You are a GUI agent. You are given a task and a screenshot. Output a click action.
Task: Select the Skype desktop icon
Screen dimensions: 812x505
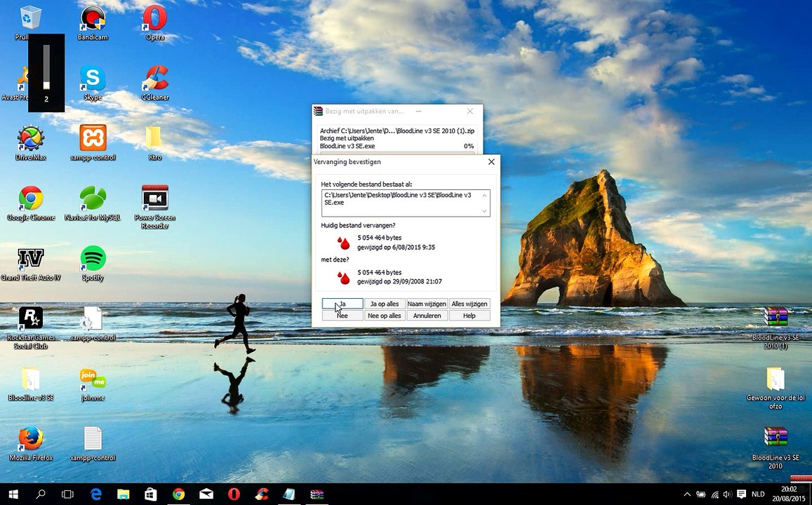click(93, 83)
